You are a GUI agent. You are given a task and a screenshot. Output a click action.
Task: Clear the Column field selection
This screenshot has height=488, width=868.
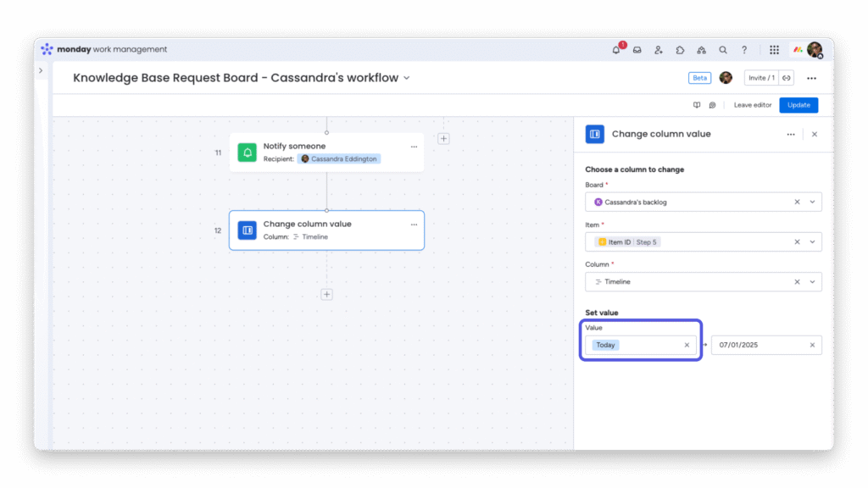click(797, 281)
